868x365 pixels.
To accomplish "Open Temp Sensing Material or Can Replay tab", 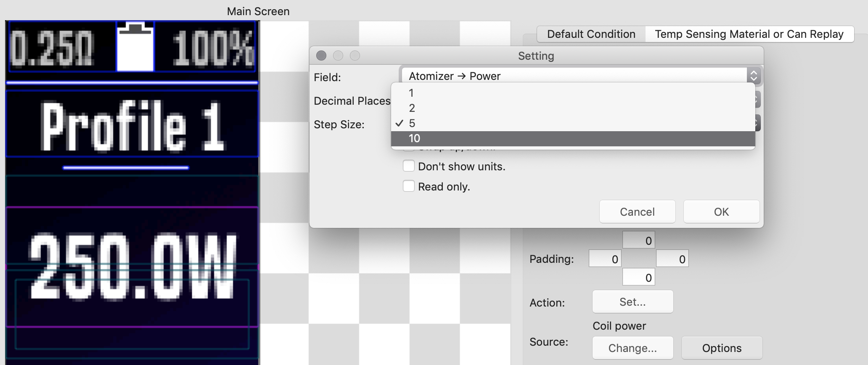I will 749,34.
